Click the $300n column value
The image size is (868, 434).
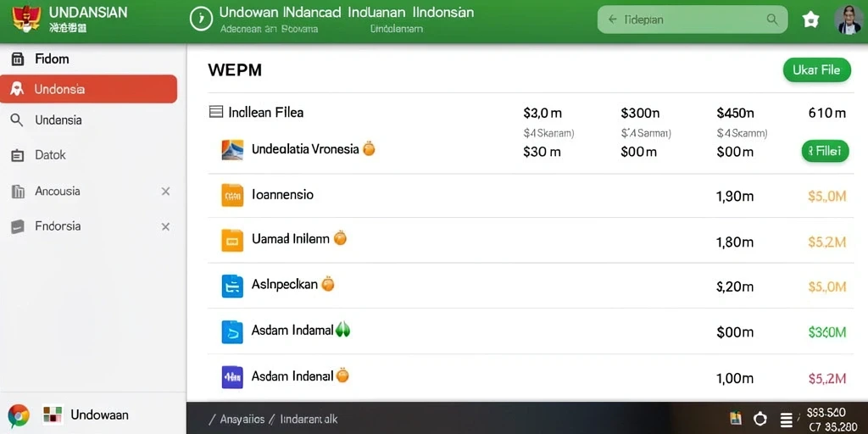click(641, 113)
